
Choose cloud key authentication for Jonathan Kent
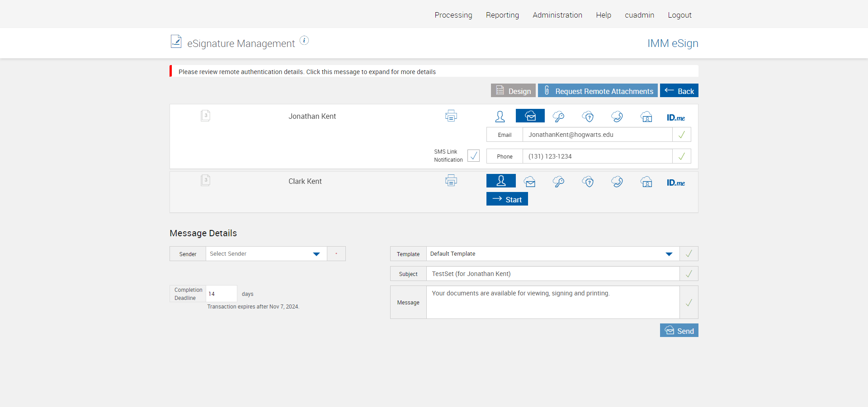[x=559, y=117]
